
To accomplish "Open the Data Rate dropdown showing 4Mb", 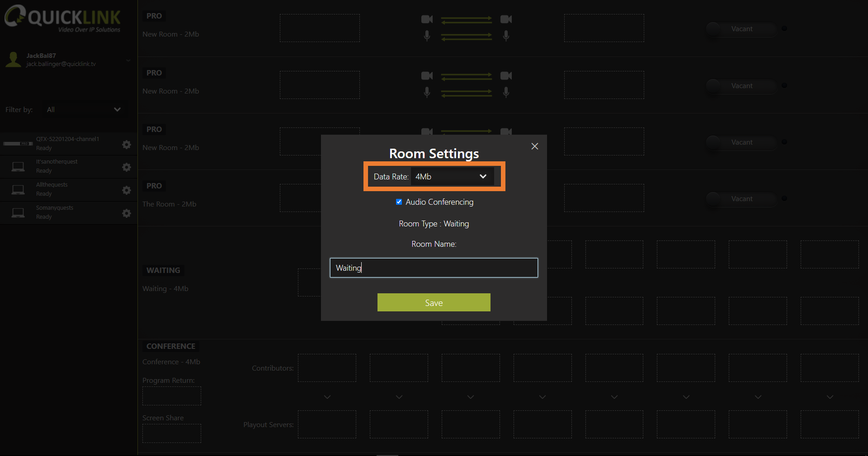I will point(452,176).
